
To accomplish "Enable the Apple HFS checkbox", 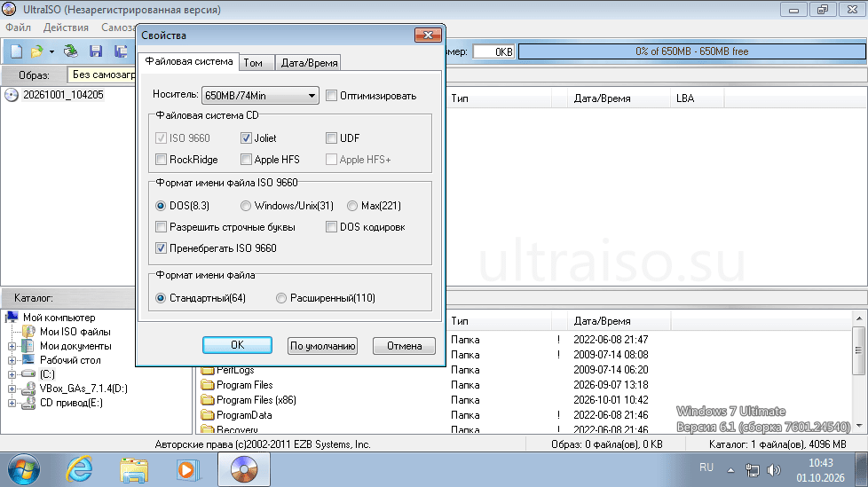I will [x=246, y=160].
